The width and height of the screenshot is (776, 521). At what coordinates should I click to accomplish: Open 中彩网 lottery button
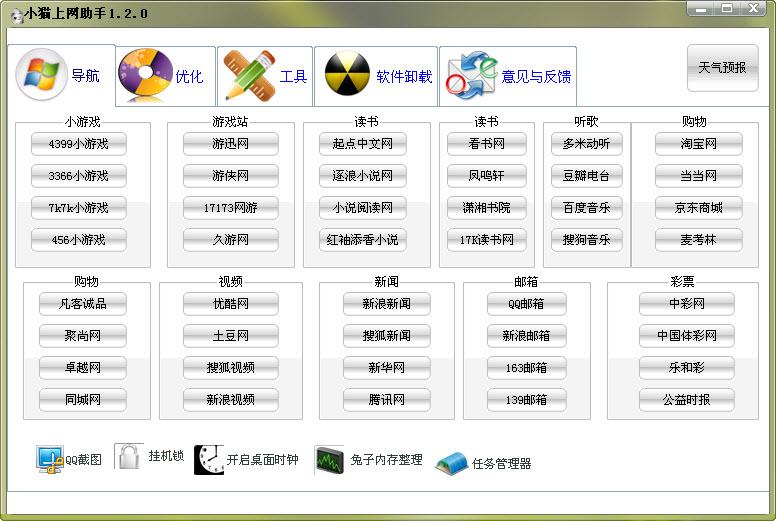[687, 304]
